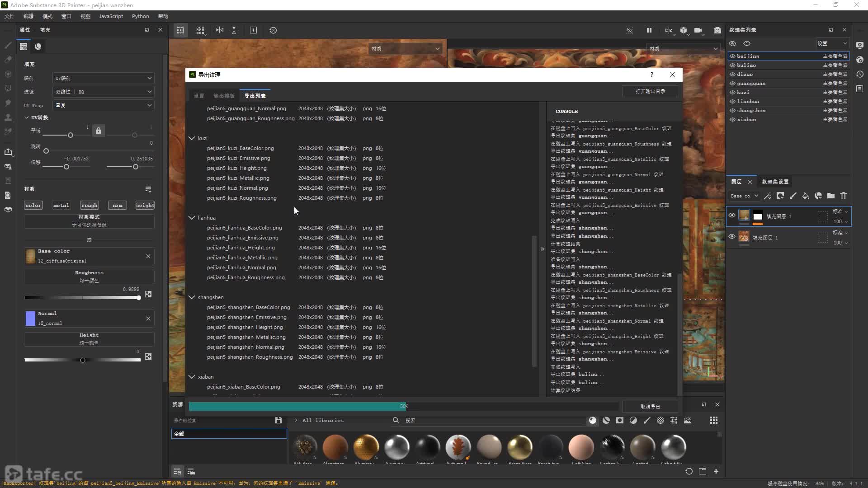Select the Polygon fill tool in left toolbar
The width and height of the screenshot is (868, 488).
(x=8, y=88)
